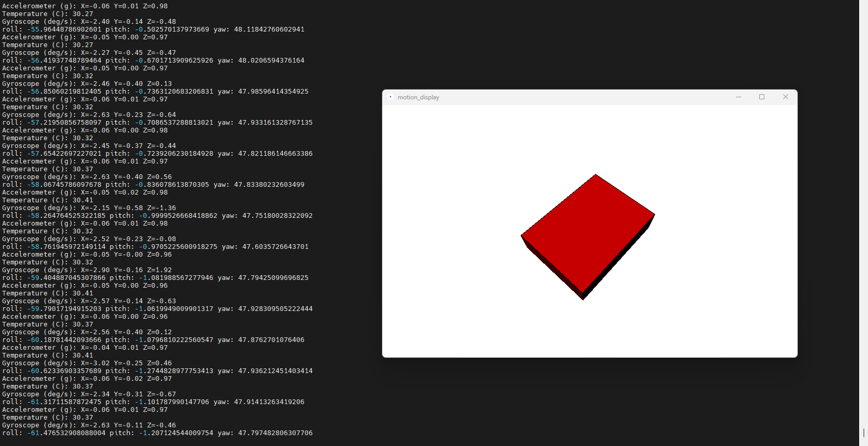
Task: Click the line 'roll: -61.31711587872475'
Action: (x=153, y=402)
